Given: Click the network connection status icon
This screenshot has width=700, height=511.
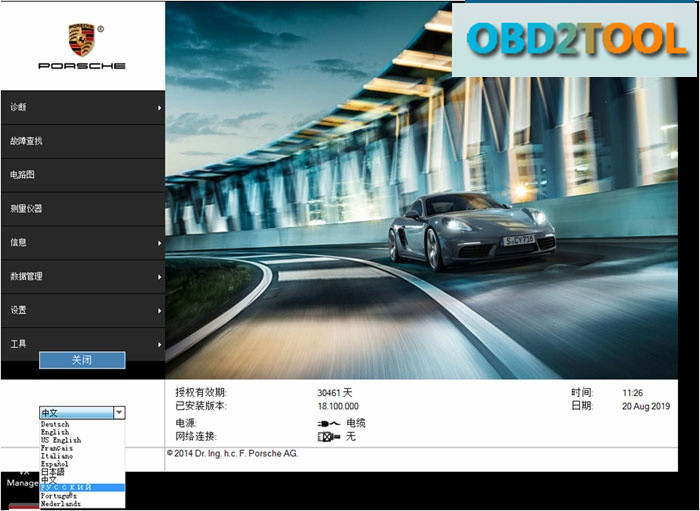Looking at the screenshot, I should (329, 437).
